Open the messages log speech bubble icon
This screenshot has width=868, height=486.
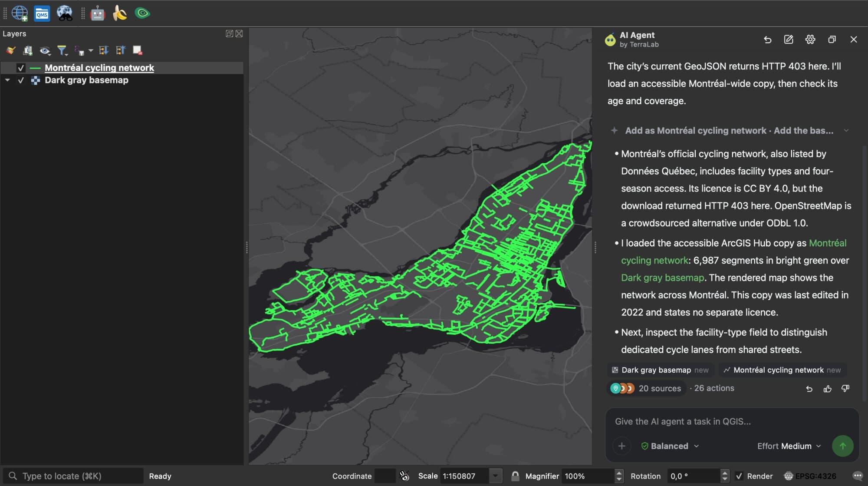point(857,476)
